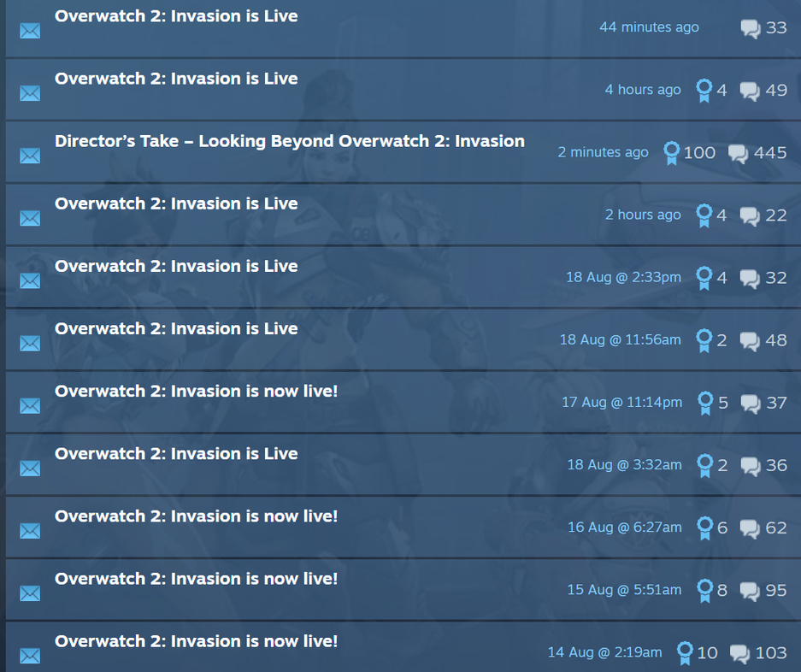
Task: Click the comments bubble icon next to 32
Action: [750, 279]
